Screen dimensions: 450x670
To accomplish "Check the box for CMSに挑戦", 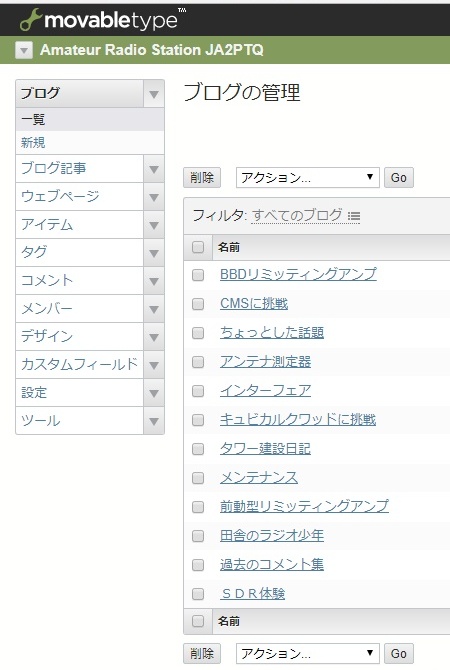I will click(x=198, y=304).
